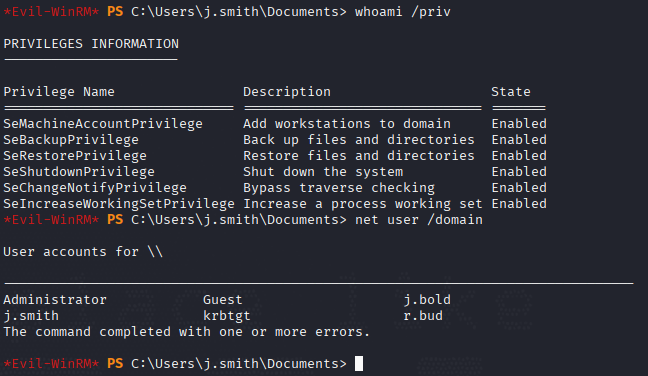
Task: Select the 'Guest' account name
Action: (x=223, y=300)
